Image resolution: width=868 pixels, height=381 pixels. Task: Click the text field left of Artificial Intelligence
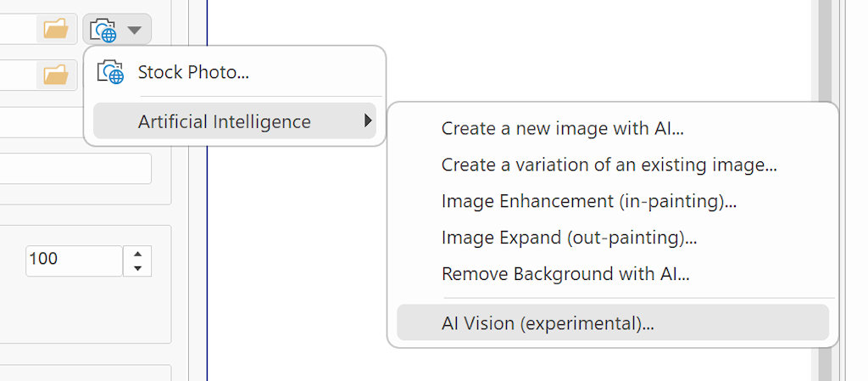[x=42, y=122]
